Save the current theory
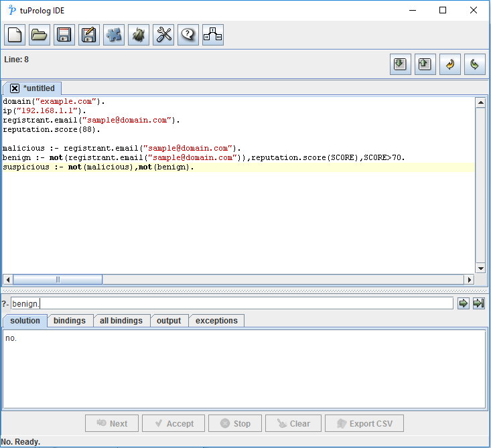Screen dimensions: 491x448 pos(64,35)
